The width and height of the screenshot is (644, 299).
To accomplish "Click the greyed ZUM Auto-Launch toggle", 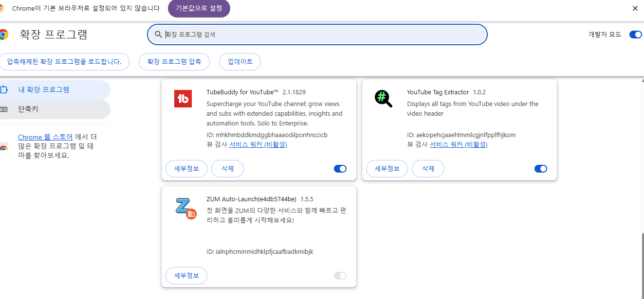I will [x=340, y=276].
